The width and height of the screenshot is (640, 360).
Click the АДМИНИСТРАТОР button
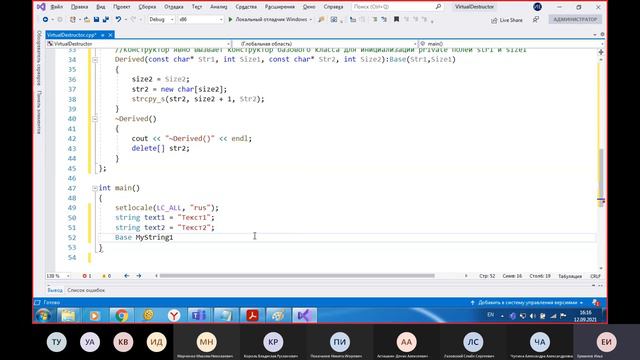point(575,19)
